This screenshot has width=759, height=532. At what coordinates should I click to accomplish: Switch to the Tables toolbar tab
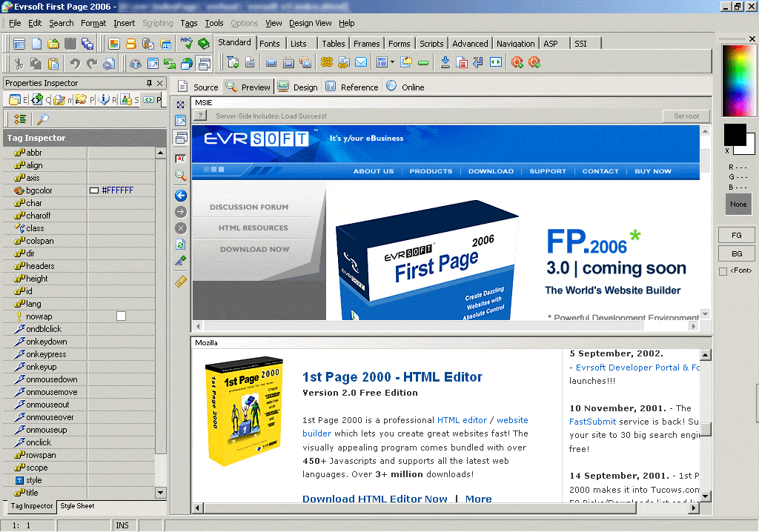333,44
